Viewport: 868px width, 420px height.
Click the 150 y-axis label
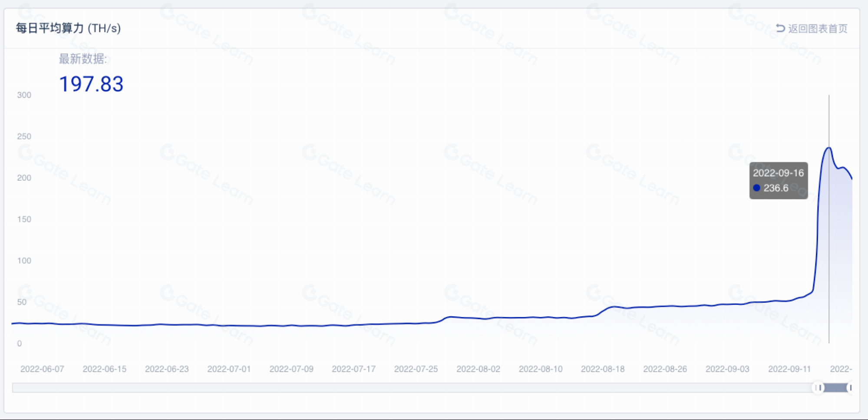coord(24,219)
